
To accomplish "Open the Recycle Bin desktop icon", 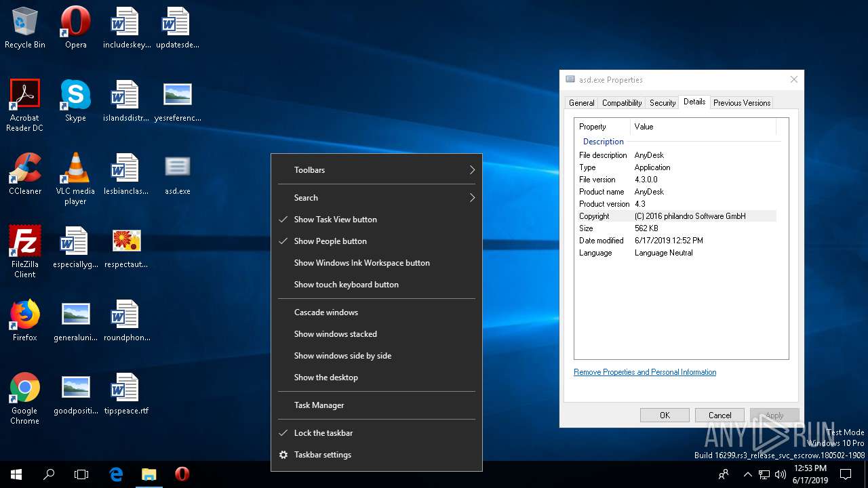I will point(24,27).
